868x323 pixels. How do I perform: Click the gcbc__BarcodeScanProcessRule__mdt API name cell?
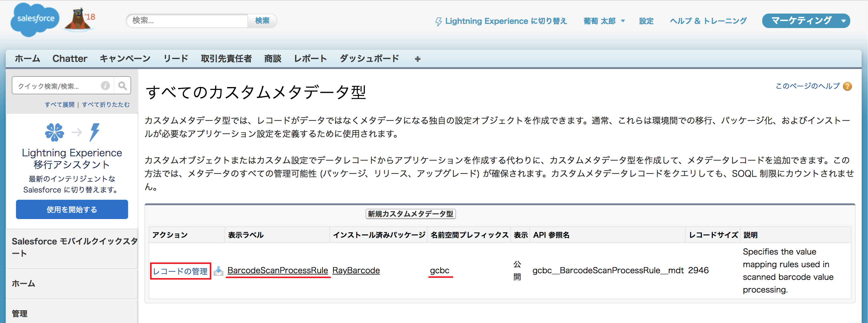click(608, 271)
